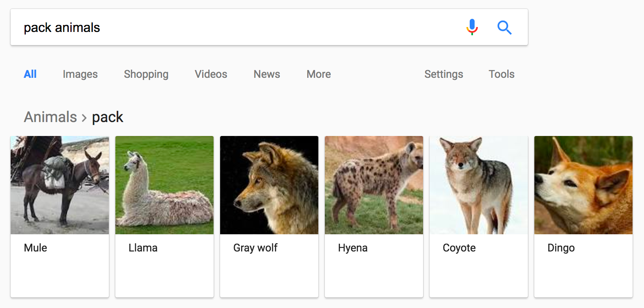Go to the Videos tab
This screenshot has height=308, width=644.
tap(211, 74)
